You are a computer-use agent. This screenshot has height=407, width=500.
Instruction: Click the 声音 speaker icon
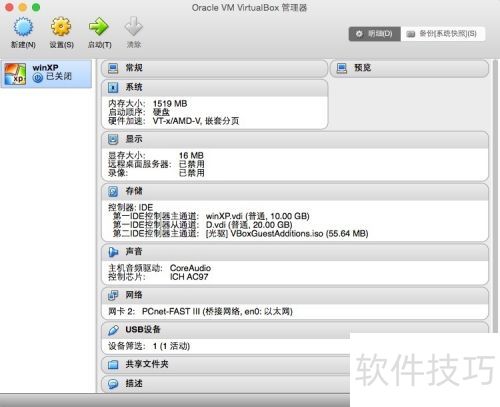113,252
